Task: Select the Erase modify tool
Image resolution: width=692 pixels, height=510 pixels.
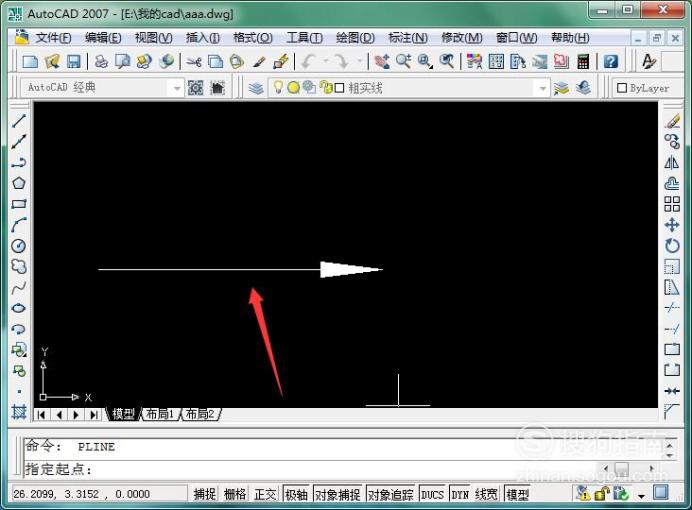Action: coord(672,120)
